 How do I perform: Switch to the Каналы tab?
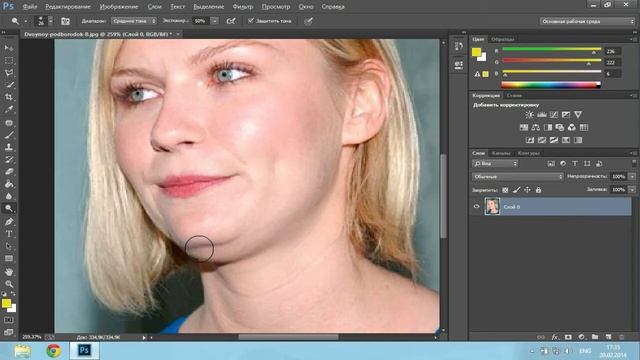501,153
